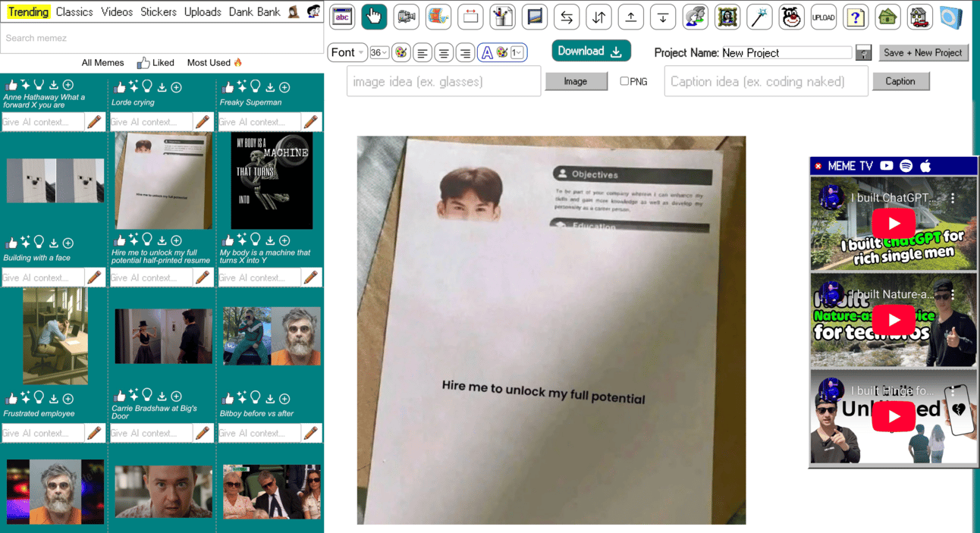The image size is (980, 533).
Task: Open the Dank Bank tab
Action: [x=254, y=12]
